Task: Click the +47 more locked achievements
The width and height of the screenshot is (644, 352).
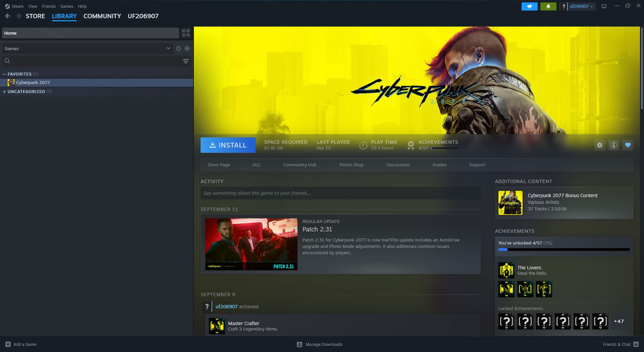Action: point(619,321)
